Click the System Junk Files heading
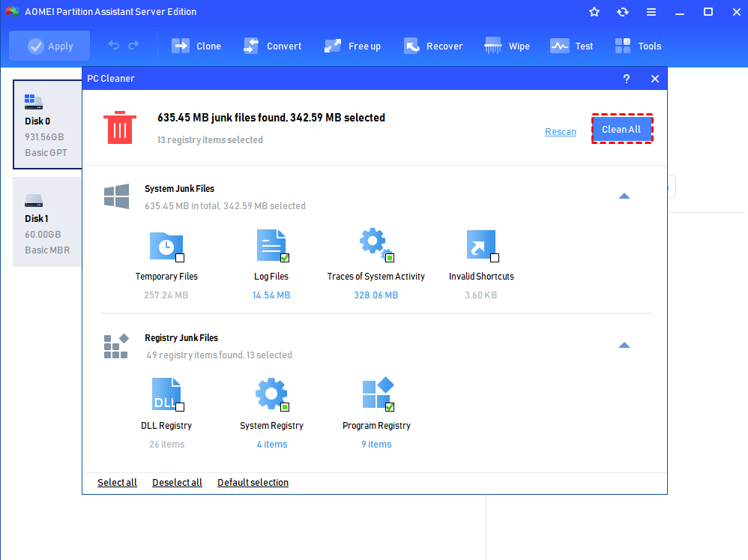The image size is (748, 560). click(179, 189)
